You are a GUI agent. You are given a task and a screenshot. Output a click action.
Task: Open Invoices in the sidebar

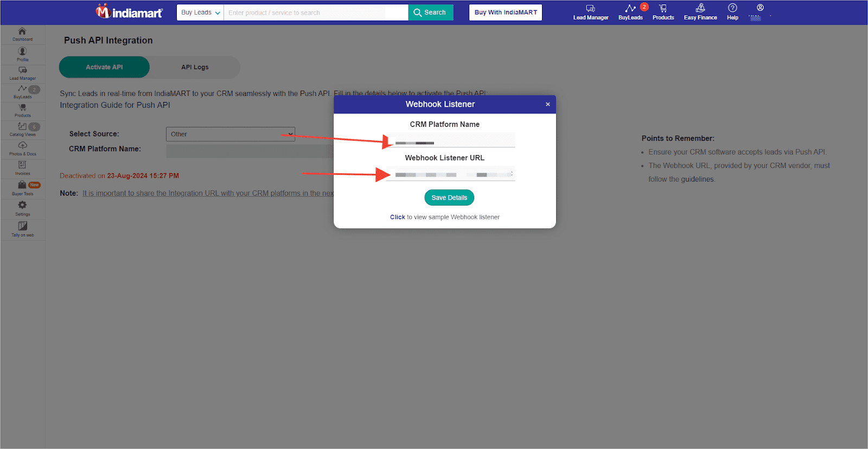click(22, 168)
